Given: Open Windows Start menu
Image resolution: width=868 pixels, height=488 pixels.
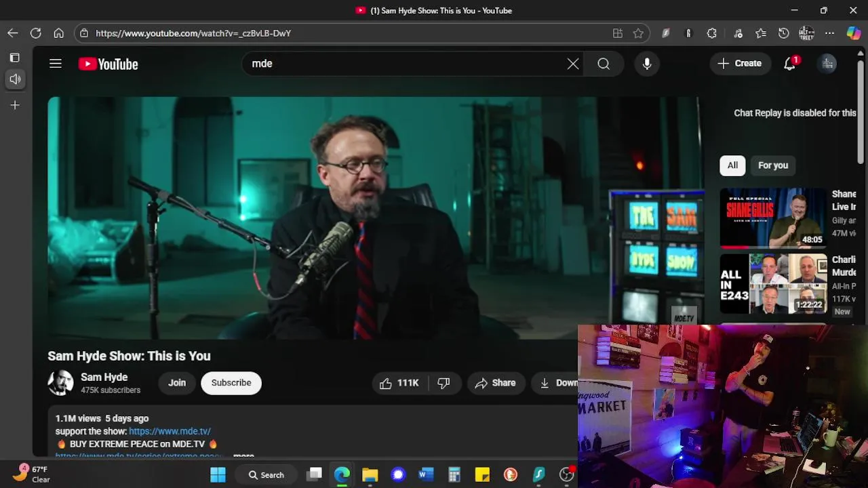Looking at the screenshot, I should (218, 474).
